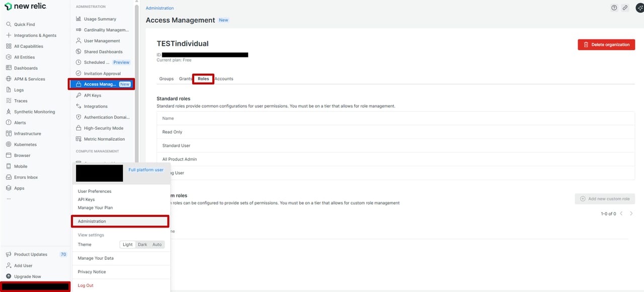Image resolution: width=644 pixels, height=292 pixels.
Task: Open the Dashboards icon in sidebar
Action: 9,68
